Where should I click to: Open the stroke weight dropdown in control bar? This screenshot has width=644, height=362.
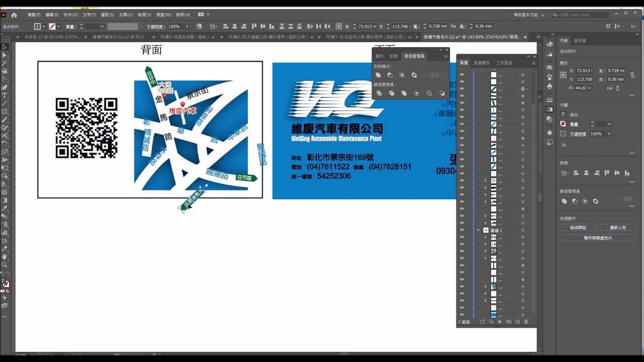pos(102,27)
